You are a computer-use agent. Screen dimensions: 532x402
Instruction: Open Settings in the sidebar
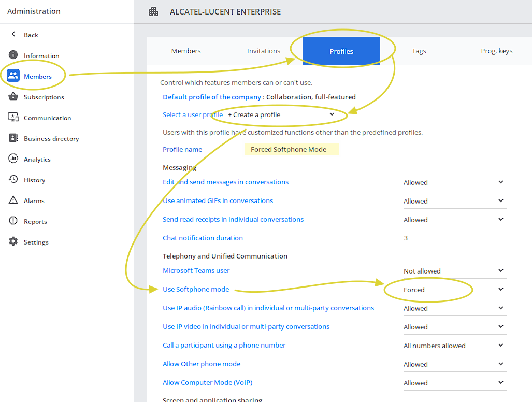coord(36,242)
